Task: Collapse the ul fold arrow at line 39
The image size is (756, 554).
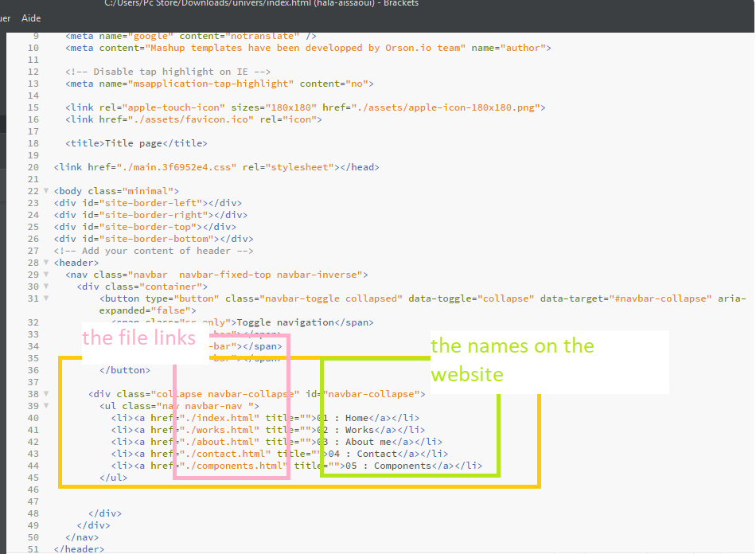Action: pyautogui.click(x=46, y=405)
